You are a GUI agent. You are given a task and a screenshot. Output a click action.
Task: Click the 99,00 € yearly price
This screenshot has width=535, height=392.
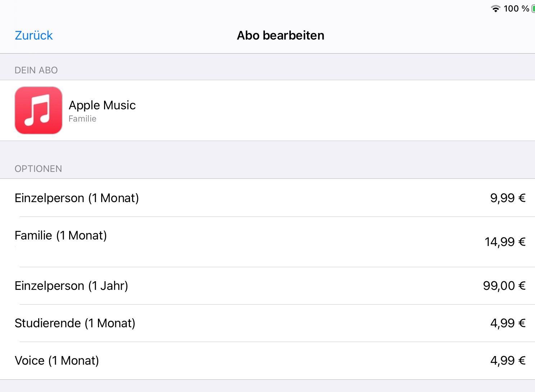(x=504, y=286)
